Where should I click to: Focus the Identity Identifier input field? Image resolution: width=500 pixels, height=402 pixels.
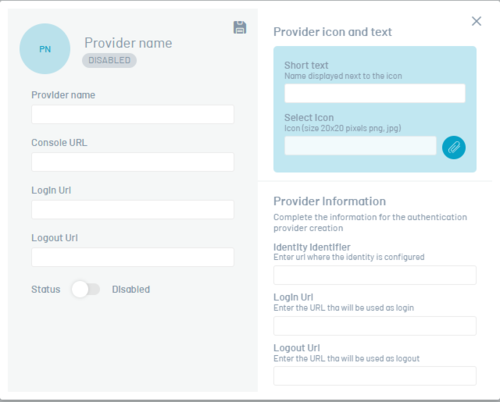tap(375, 275)
